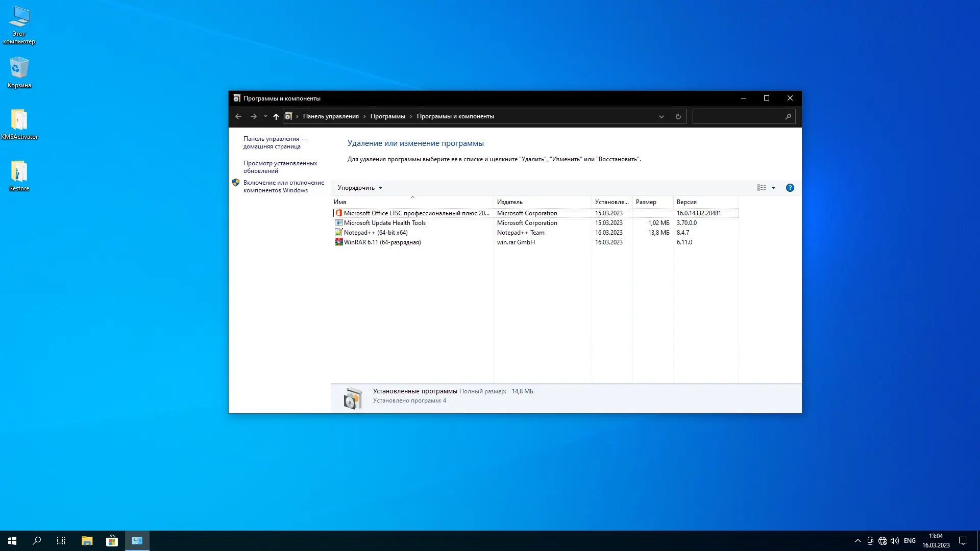The height and width of the screenshot is (551, 980).
Task: Open the Упорядочить dropdown menu
Action: (x=360, y=188)
